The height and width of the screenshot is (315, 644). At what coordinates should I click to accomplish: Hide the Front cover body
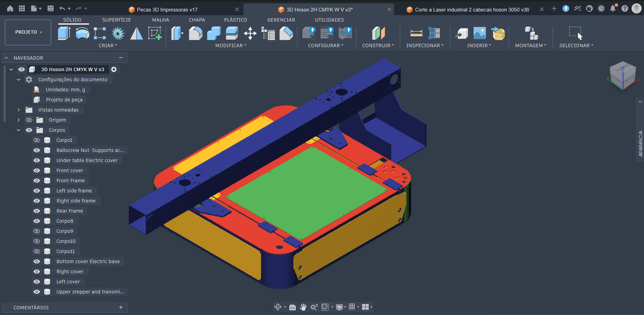[37, 170]
